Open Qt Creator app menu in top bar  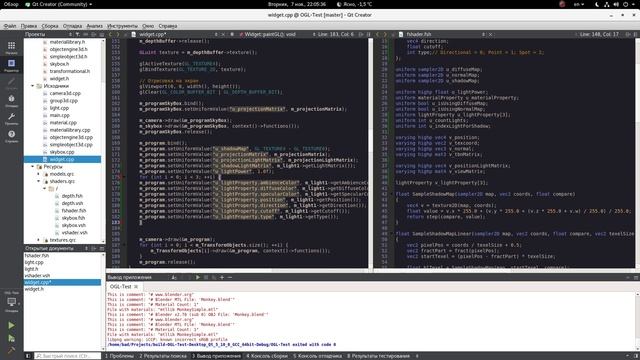pyautogui.click(x=58, y=4)
